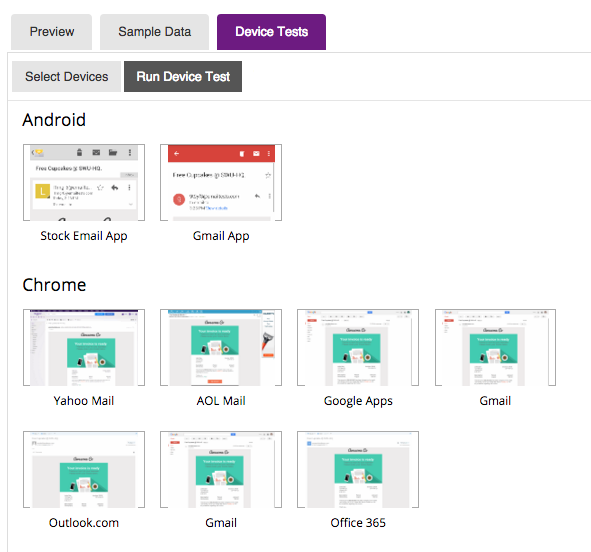Viewport: 591px width, 552px height.
Task: Open the Office 365 preview thumbnail
Action: pos(358,469)
